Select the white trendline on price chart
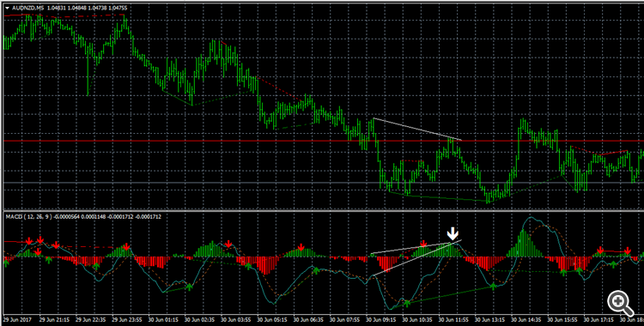Viewport: 644px width, 326px height. pos(417,130)
